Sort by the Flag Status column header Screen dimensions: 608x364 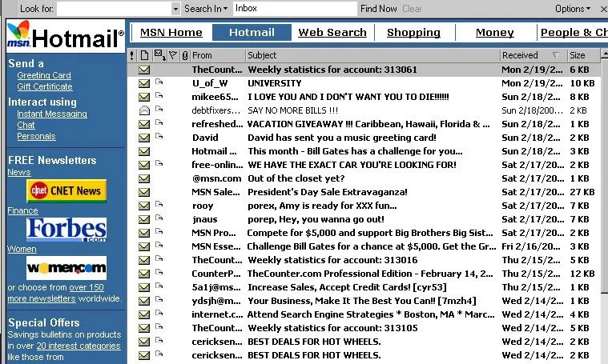click(173, 55)
